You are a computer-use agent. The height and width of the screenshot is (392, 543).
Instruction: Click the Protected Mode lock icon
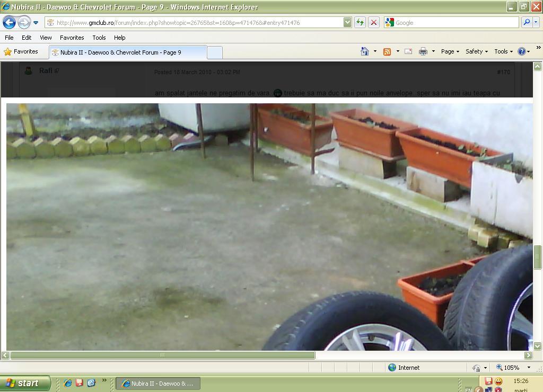(477, 368)
